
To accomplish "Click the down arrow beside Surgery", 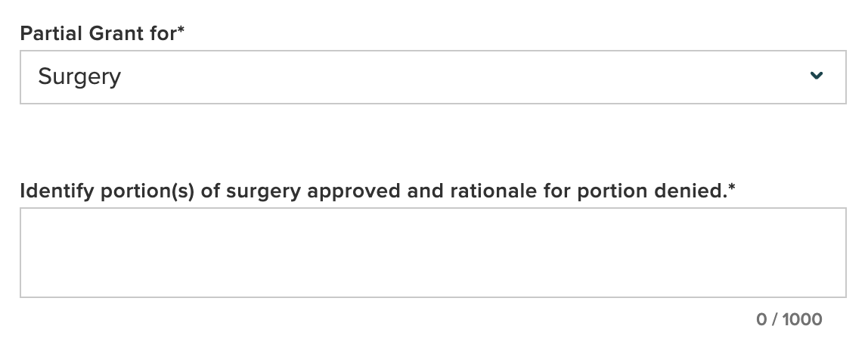I will [816, 76].
